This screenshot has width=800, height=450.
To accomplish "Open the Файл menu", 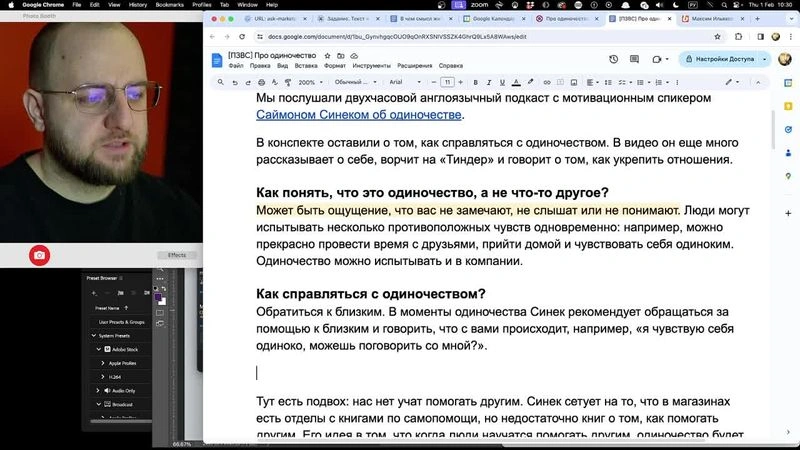I will click(x=236, y=66).
